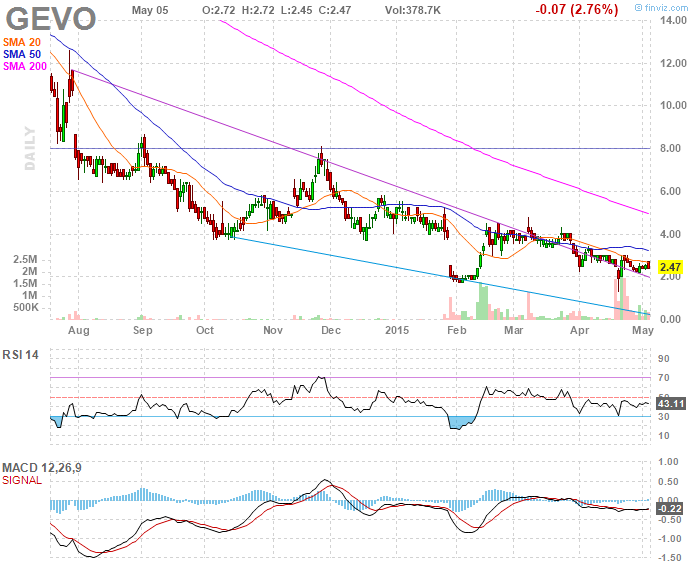Click the MACD 0.50 scale label

click(669, 482)
